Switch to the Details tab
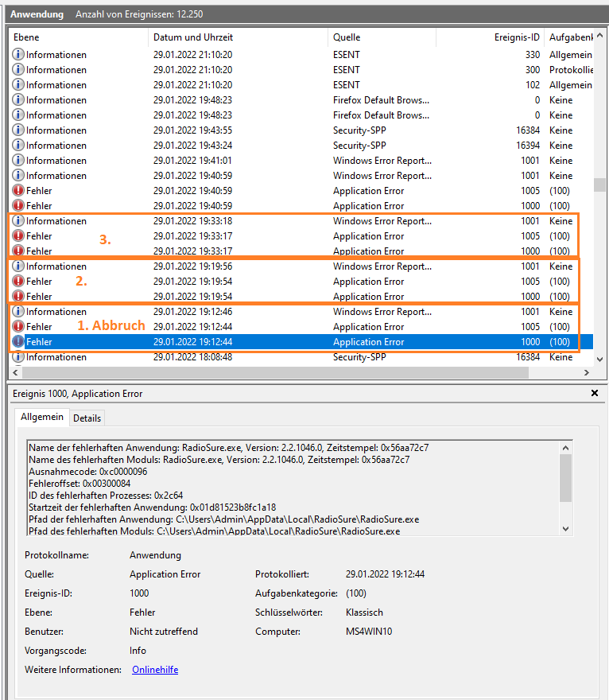 tap(87, 418)
